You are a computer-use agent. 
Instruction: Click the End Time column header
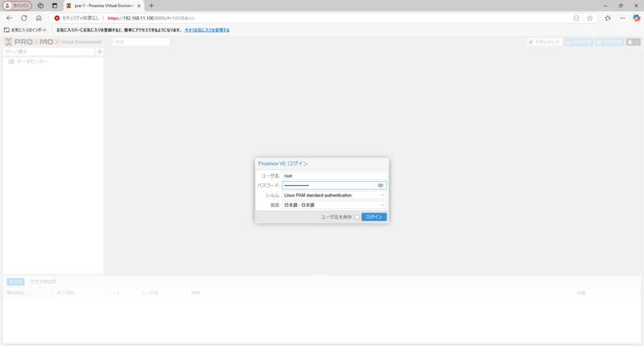point(78,293)
